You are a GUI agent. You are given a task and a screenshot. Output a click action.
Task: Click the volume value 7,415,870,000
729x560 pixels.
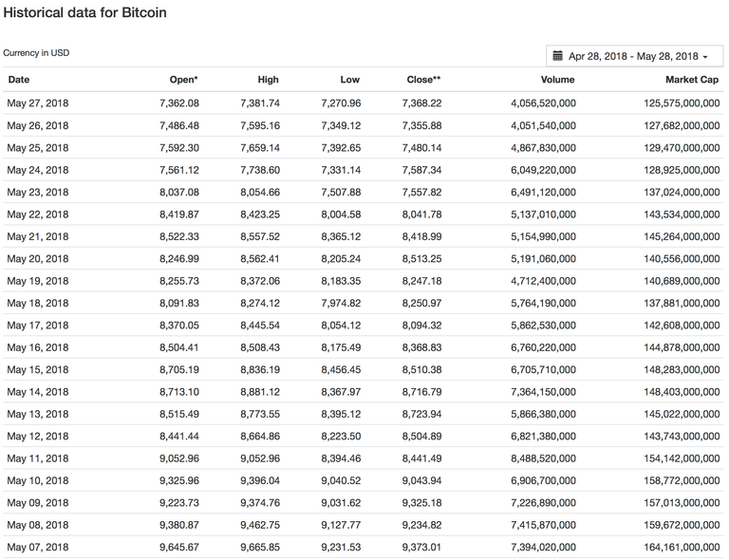pos(544,525)
